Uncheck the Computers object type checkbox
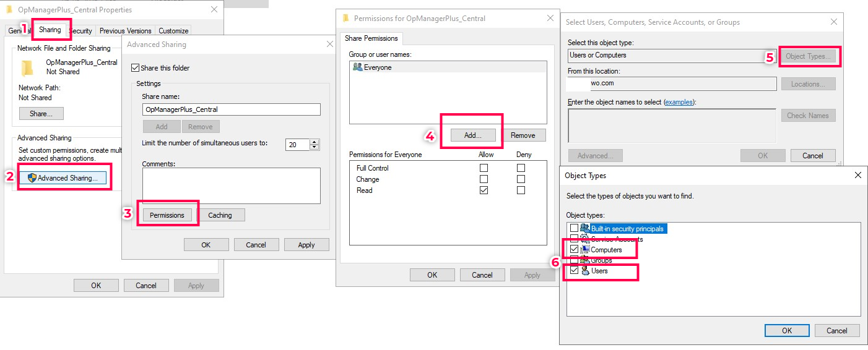The width and height of the screenshot is (868, 350). tap(574, 249)
